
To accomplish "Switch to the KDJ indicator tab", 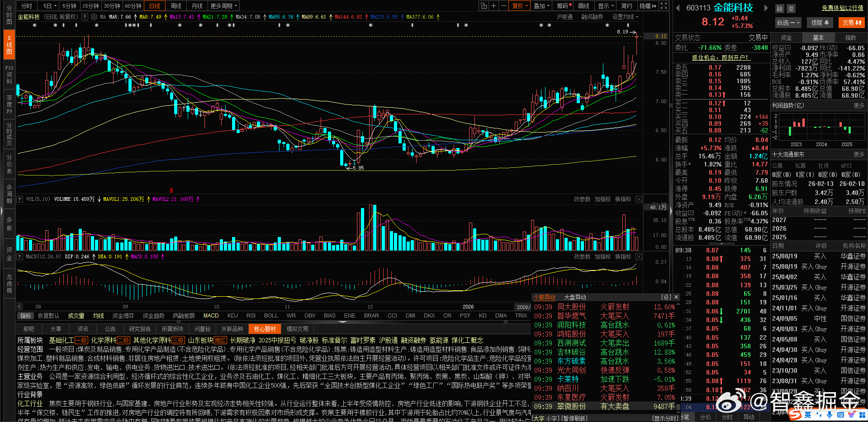I will [232, 315].
